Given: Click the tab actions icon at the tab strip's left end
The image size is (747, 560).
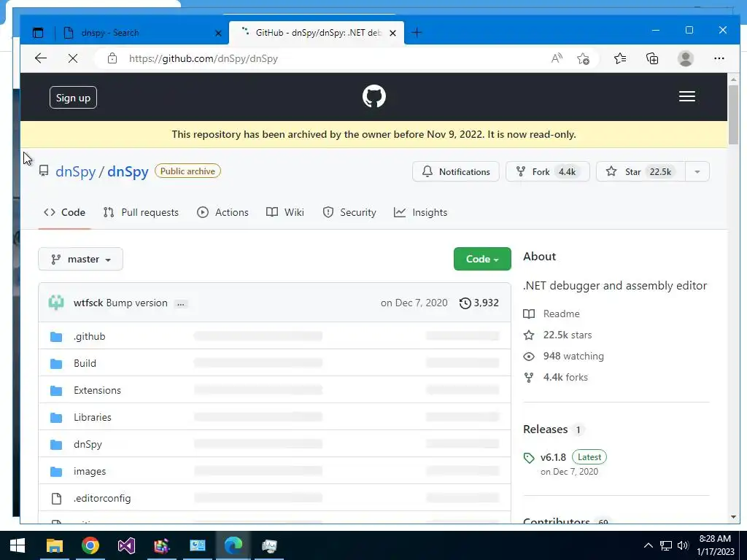Looking at the screenshot, I should [x=38, y=33].
